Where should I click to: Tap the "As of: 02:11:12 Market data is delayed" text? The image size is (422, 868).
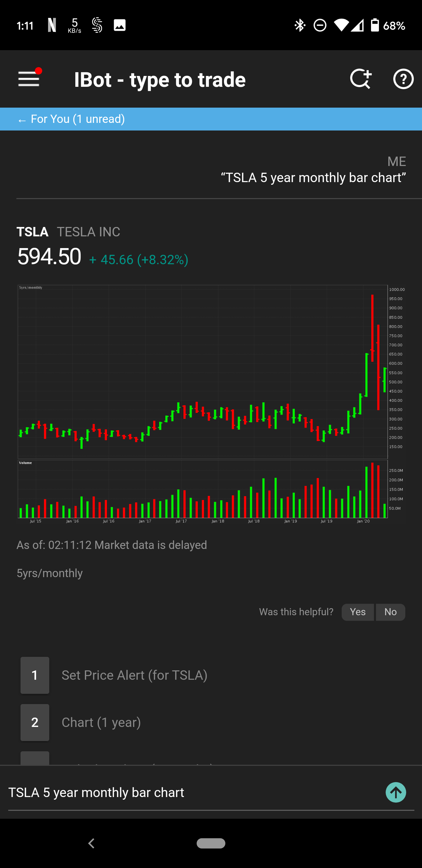coord(112,545)
